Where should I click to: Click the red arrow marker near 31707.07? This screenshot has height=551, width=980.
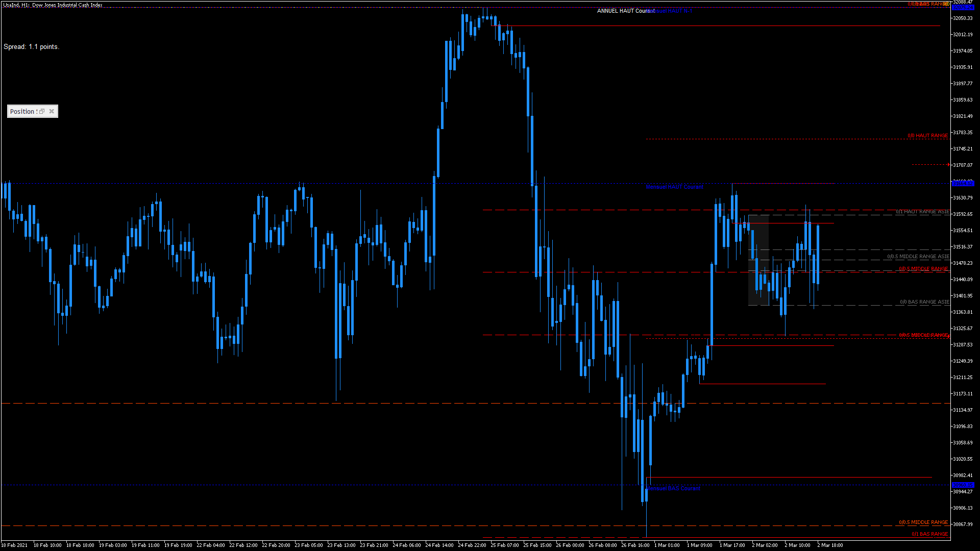pyautogui.click(x=948, y=165)
